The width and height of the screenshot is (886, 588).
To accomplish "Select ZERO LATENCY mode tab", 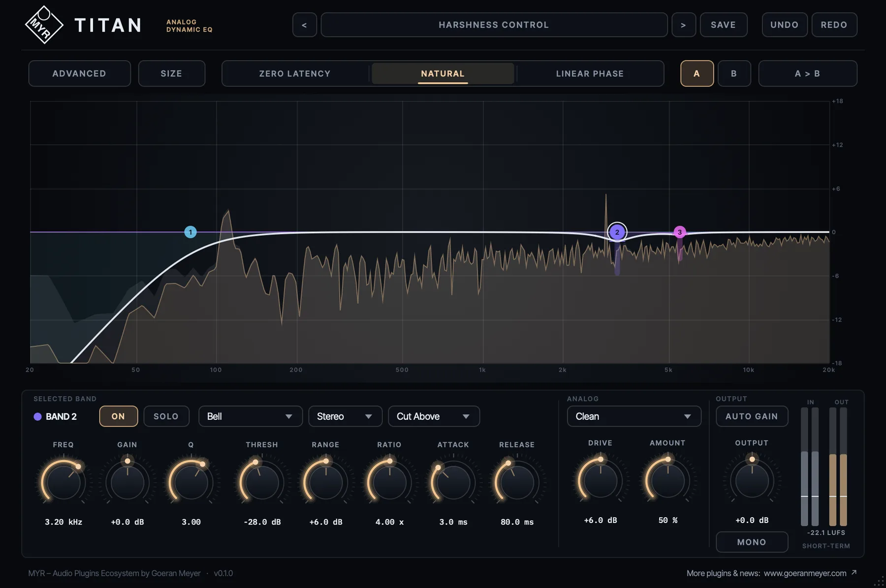I will [x=295, y=73].
